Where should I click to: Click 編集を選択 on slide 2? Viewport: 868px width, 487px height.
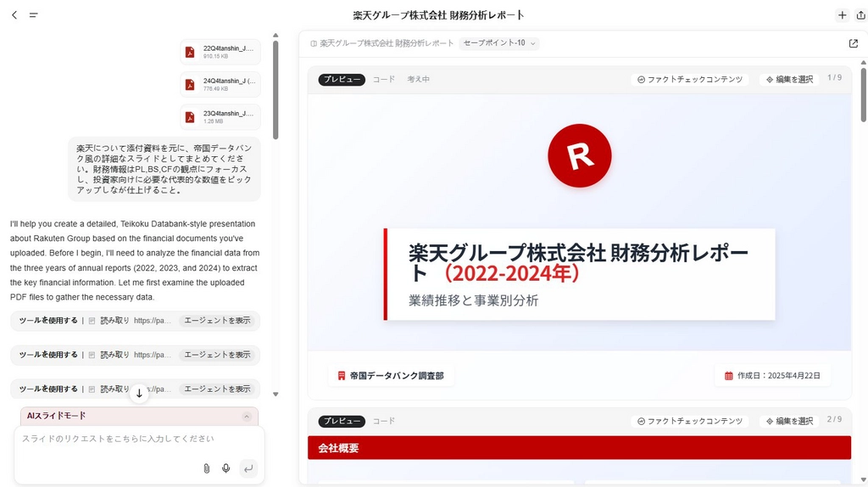[789, 421]
